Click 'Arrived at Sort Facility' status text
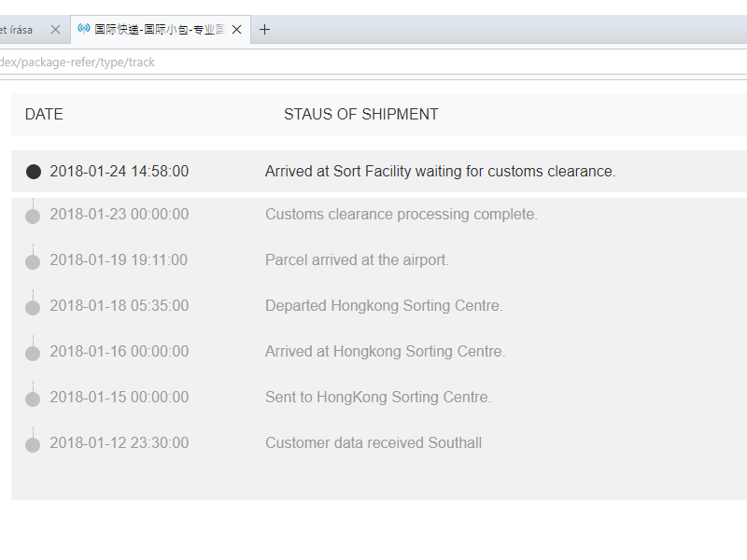This screenshot has height=560, width=747. tap(440, 172)
